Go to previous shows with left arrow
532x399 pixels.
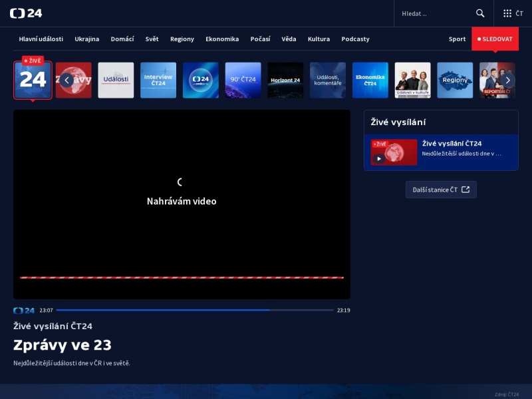coord(67,80)
